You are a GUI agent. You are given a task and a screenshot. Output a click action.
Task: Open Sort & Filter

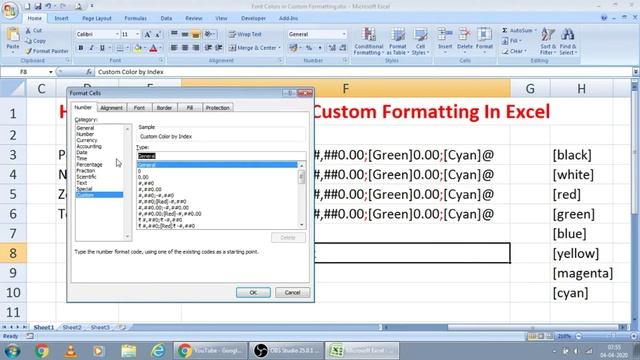(547, 41)
